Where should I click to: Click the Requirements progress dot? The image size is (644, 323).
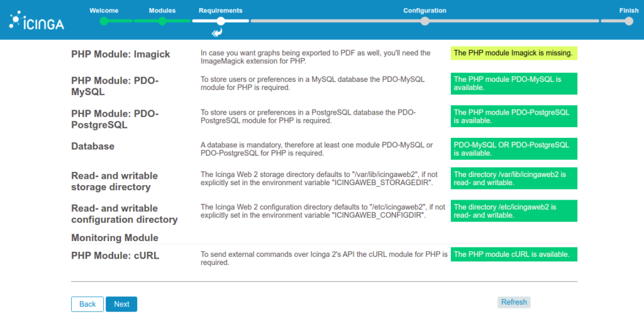(221, 21)
